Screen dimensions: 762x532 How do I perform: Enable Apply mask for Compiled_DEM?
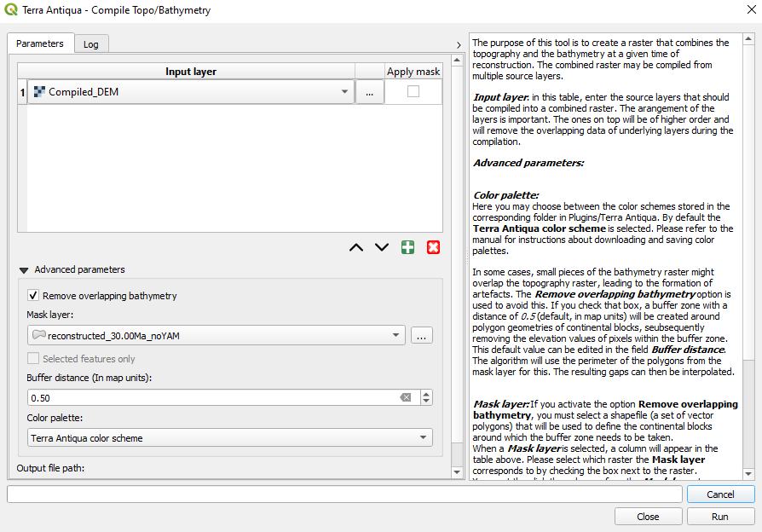tap(413, 92)
